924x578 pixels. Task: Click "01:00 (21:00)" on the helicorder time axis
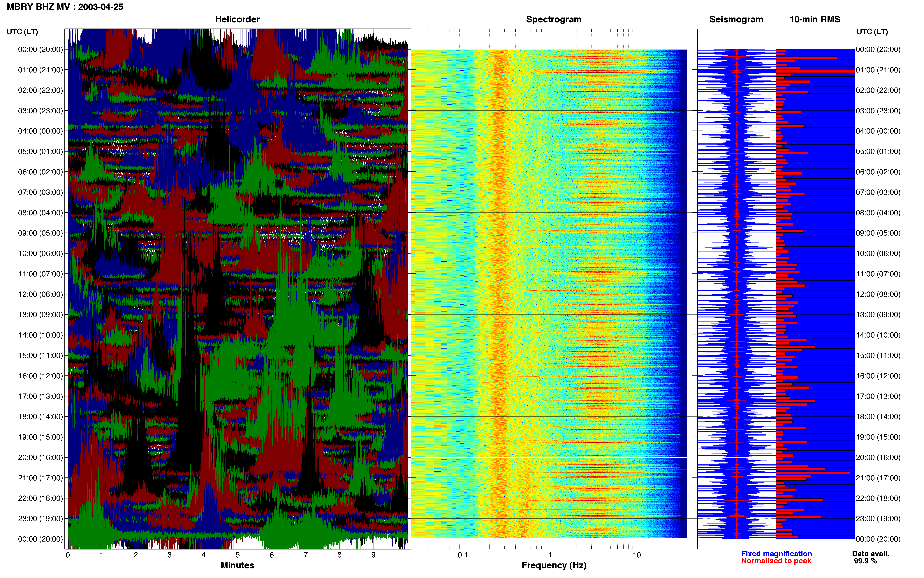click(x=41, y=70)
